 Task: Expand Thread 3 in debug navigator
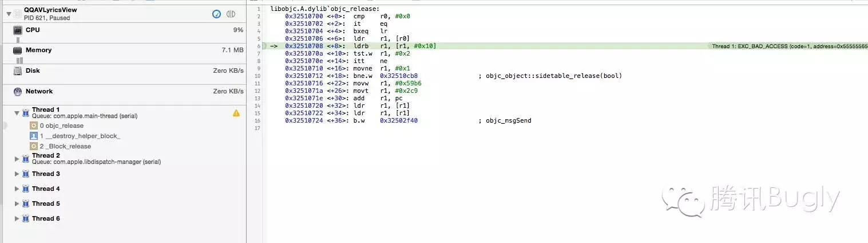[17, 174]
